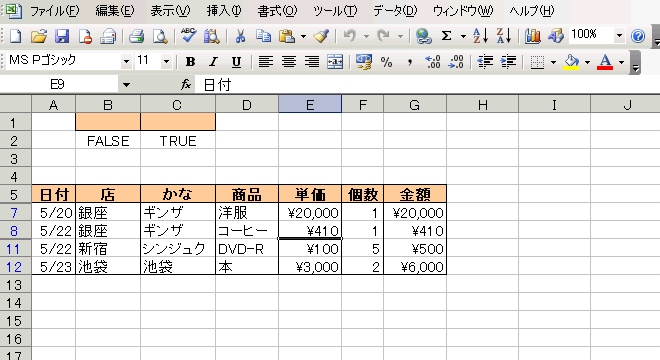Decrease the cell indent
The width and height of the screenshot is (660, 360).
pos(485,62)
